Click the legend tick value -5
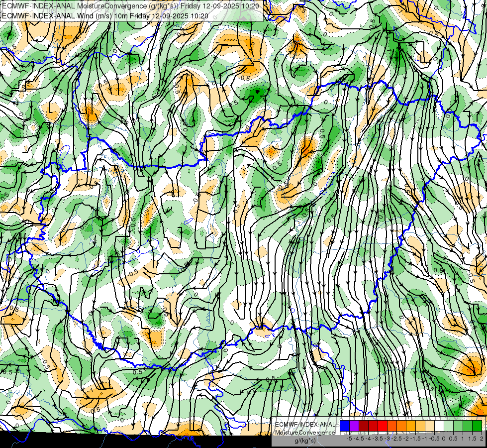This screenshot has height=448, width=487. coord(349,439)
